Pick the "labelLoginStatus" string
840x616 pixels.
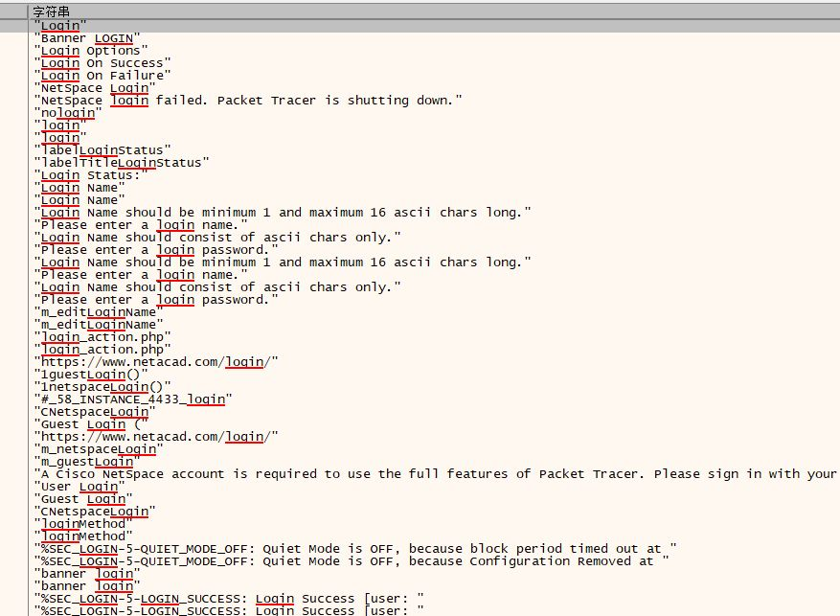102,150
